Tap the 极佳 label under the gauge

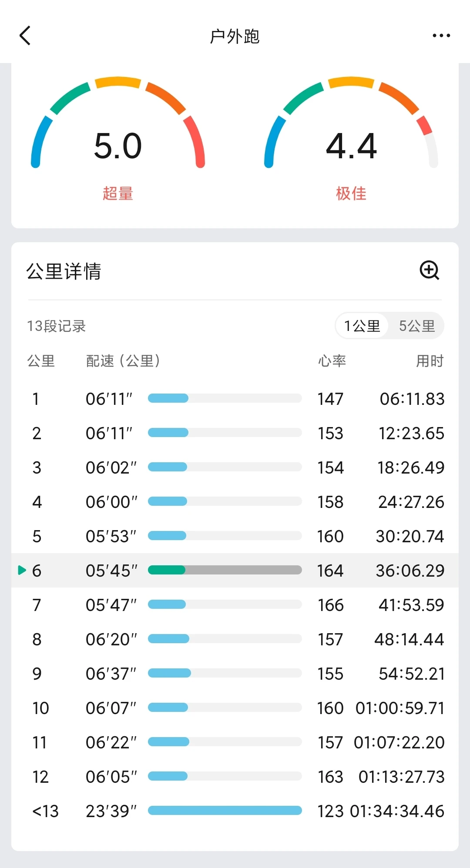[x=351, y=194]
